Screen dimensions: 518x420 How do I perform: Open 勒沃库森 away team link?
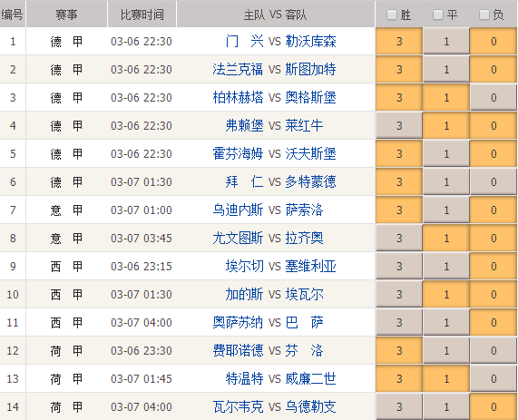point(310,42)
